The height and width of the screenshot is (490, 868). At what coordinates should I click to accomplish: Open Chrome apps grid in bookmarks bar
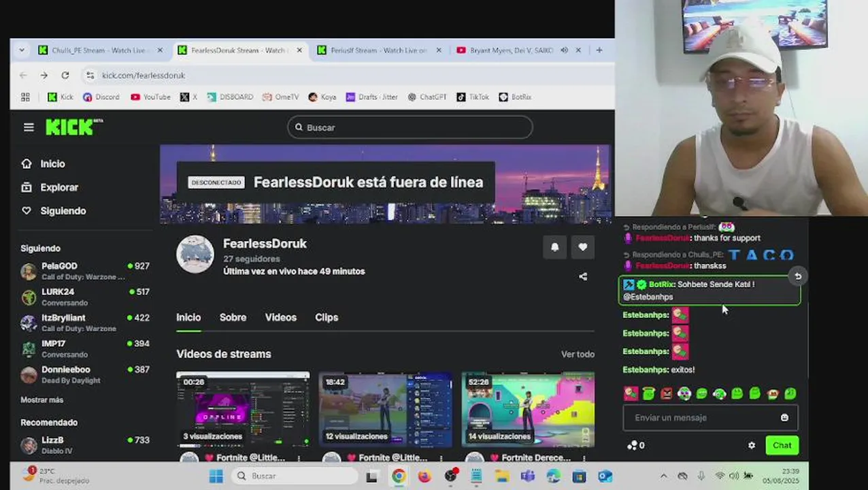pos(25,97)
